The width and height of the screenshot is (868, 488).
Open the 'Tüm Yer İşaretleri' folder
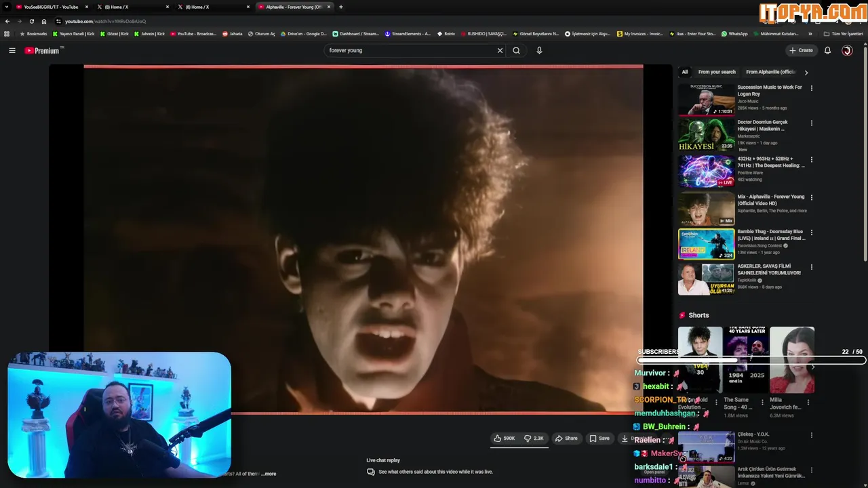(845, 33)
